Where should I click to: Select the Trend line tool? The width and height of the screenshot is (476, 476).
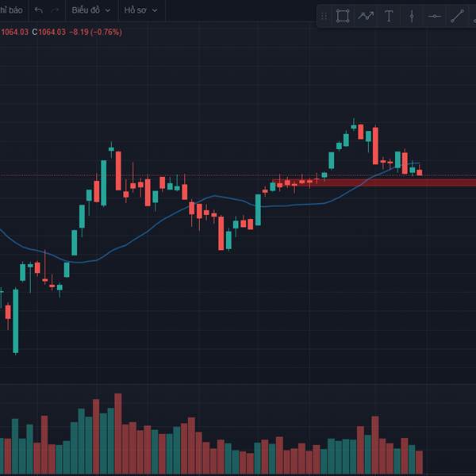coord(457,16)
